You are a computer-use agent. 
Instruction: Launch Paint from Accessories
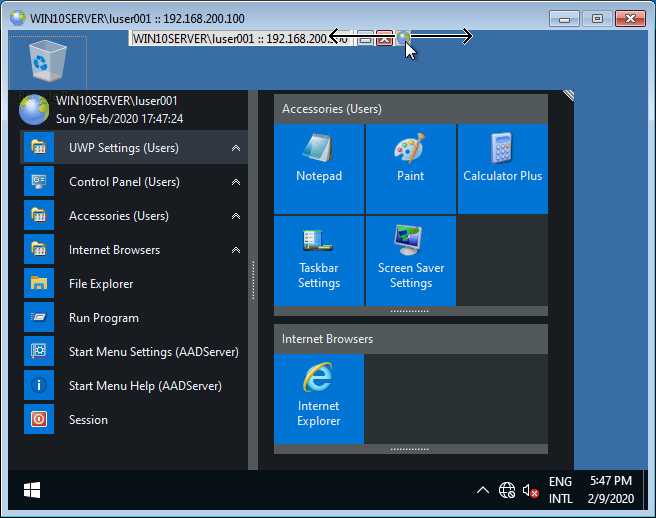pyautogui.click(x=410, y=168)
